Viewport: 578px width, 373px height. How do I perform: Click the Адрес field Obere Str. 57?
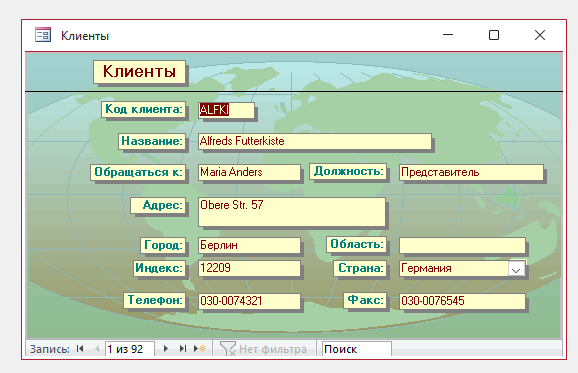292,212
